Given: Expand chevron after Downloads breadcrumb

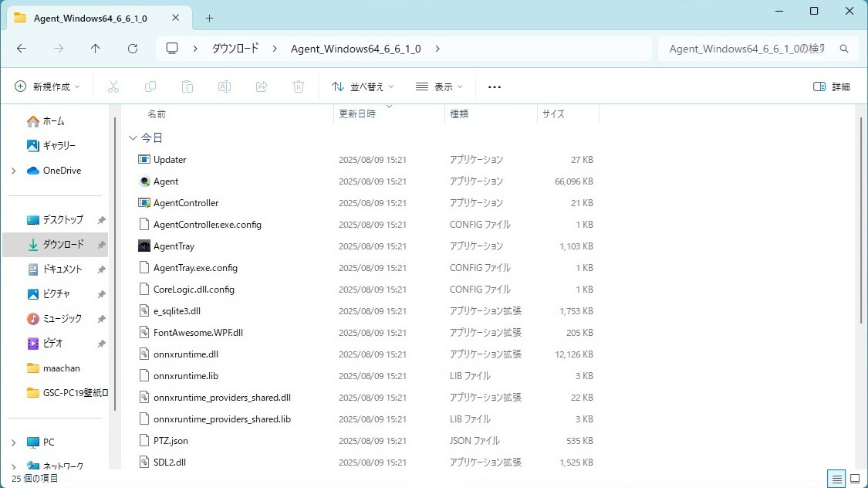Looking at the screenshot, I should (x=275, y=49).
